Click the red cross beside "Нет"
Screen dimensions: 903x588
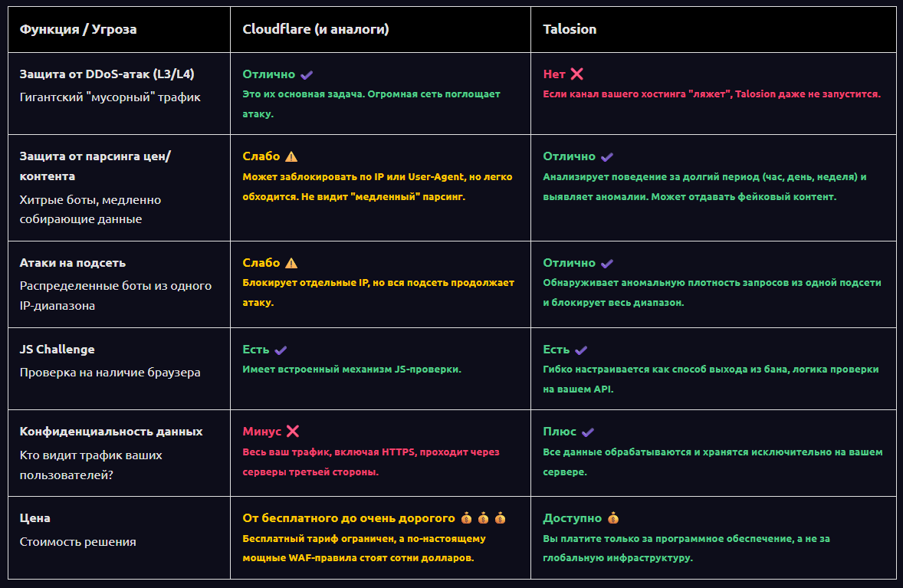point(576,74)
